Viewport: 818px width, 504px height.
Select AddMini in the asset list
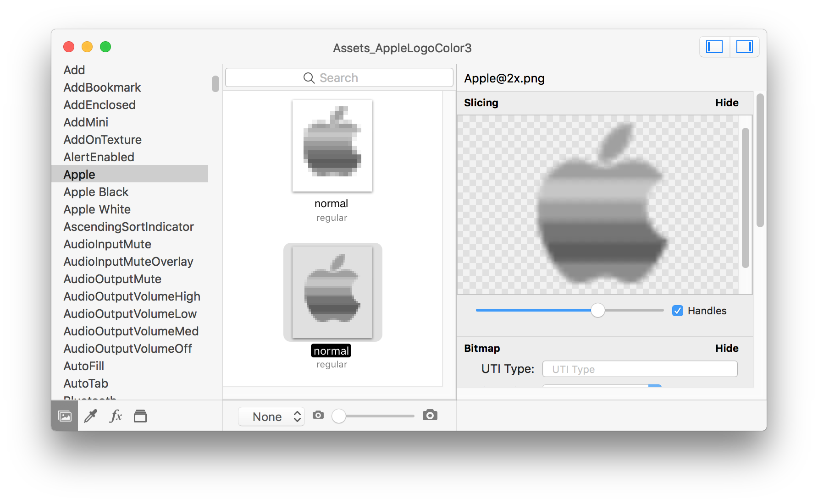tap(130, 122)
